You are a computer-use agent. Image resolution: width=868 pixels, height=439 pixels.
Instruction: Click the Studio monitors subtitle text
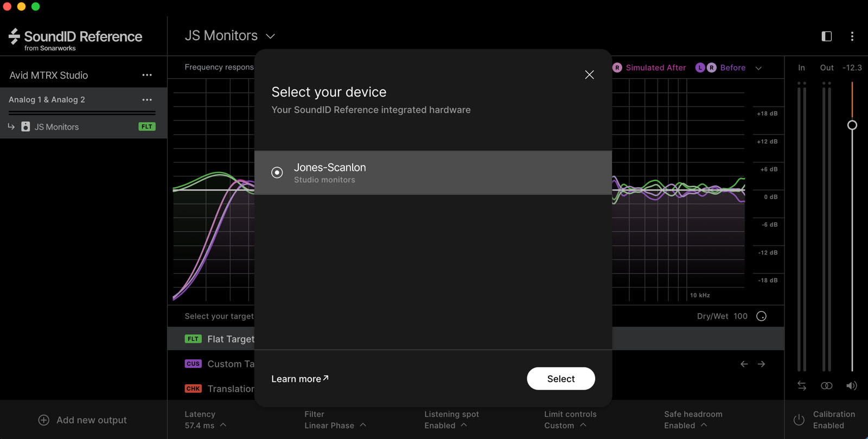(324, 180)
